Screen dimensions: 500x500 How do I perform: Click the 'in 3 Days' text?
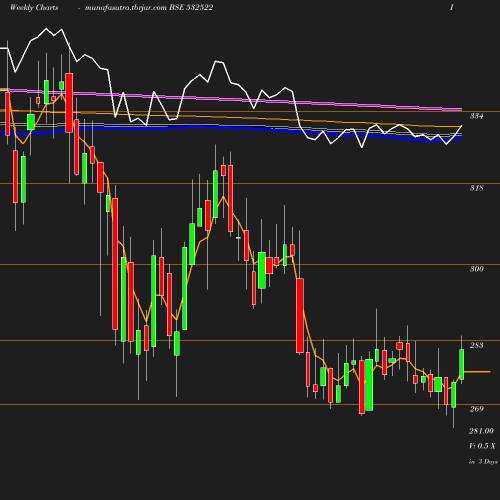click(x=483, y=462)
